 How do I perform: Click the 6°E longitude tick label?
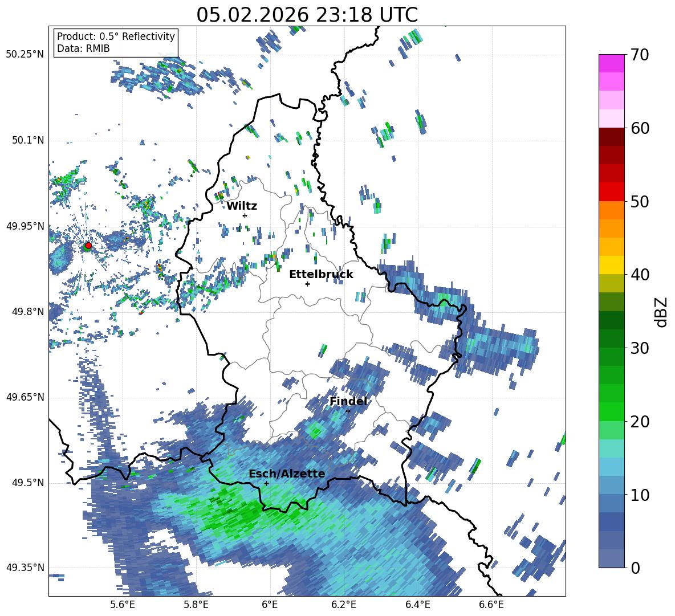[270, 605]
